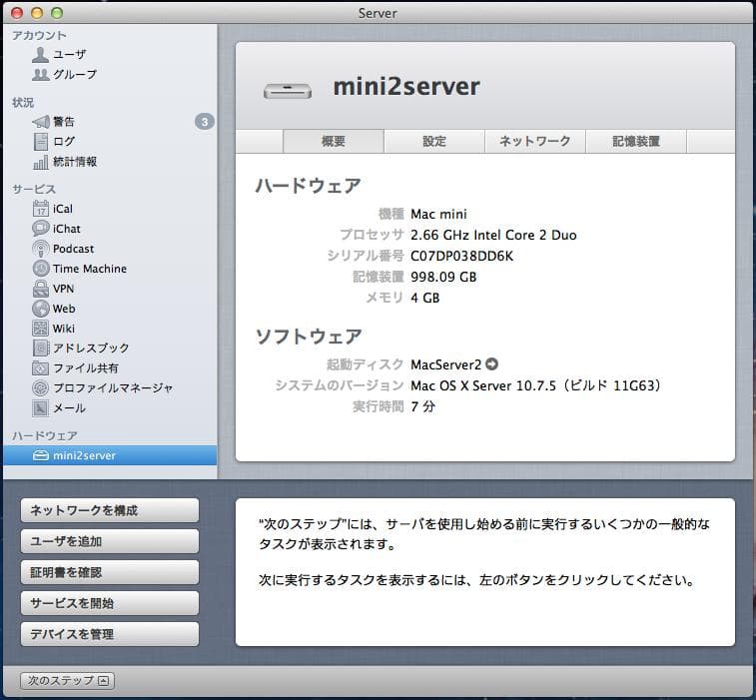Image resolution: width=756 pixels, height=700 pixels.
Task: Select the ファイル共有 service label
Action: point(86,368)
